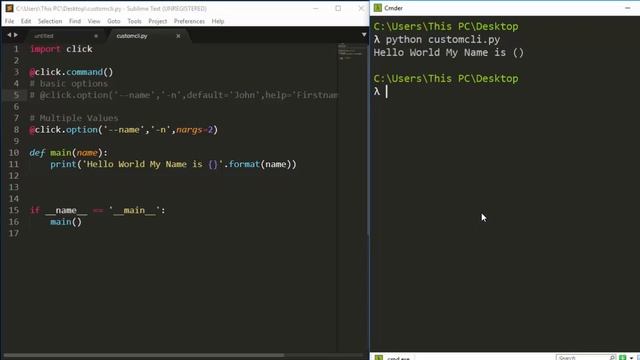
Task: Click 'nargs' parameter on line 8
Action: pyautogui.click(x=189, y=130)
